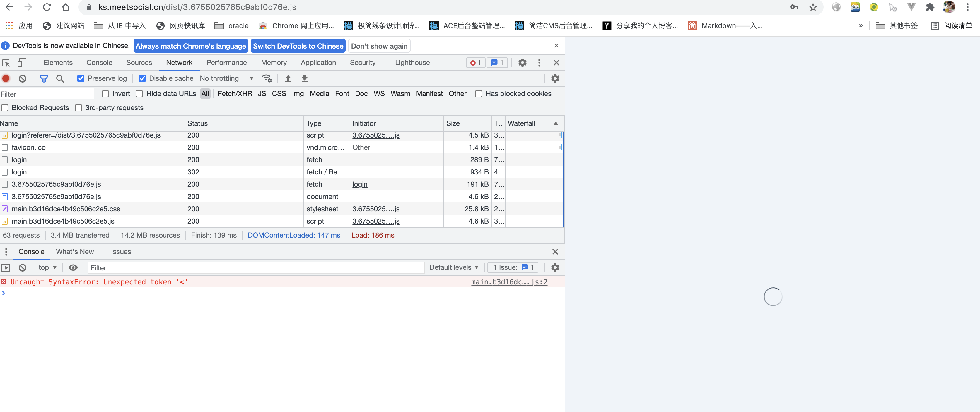
Task: Bookmark page with star icon
Action: coord(813,7)
